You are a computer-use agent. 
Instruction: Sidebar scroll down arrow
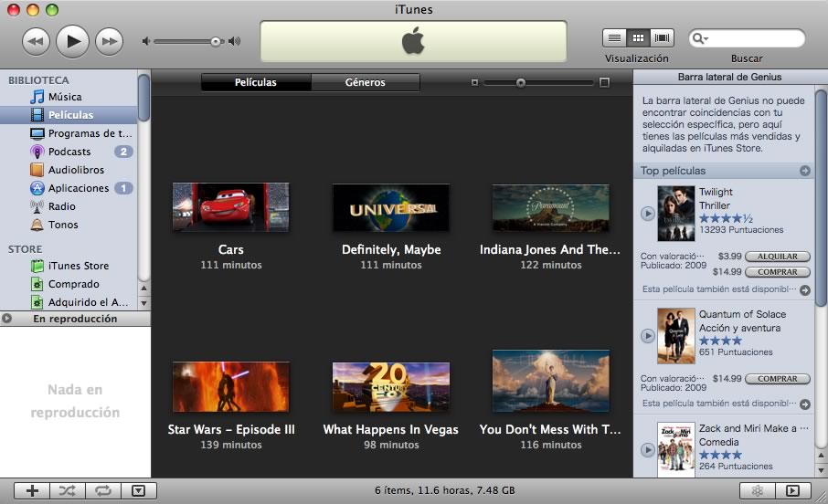pyautogui.click(x=143, y=303)
